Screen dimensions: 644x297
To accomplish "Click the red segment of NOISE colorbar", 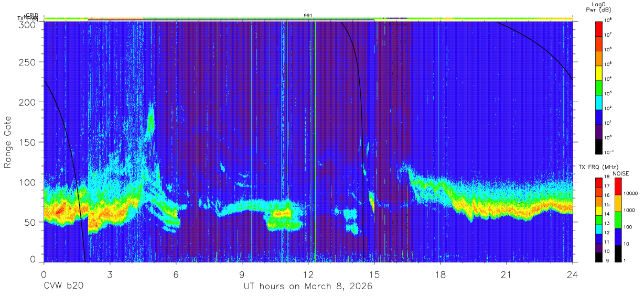I will tap(618, 186).
